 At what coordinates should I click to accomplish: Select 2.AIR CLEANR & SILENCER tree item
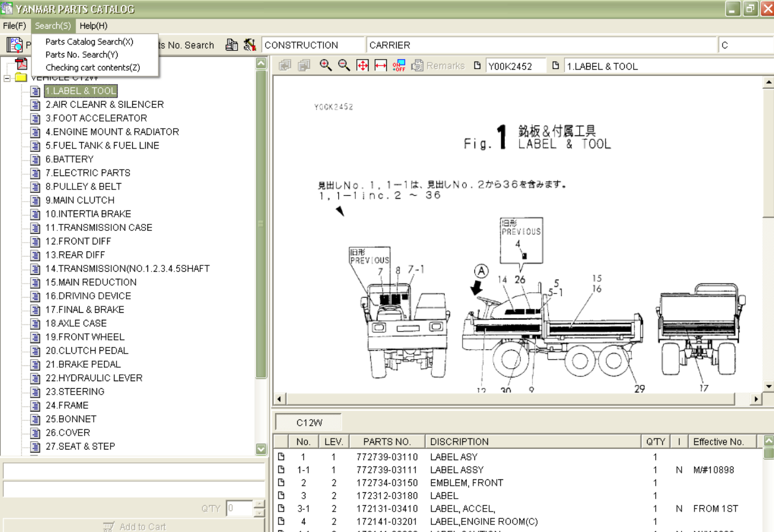(x=105, y=105)
